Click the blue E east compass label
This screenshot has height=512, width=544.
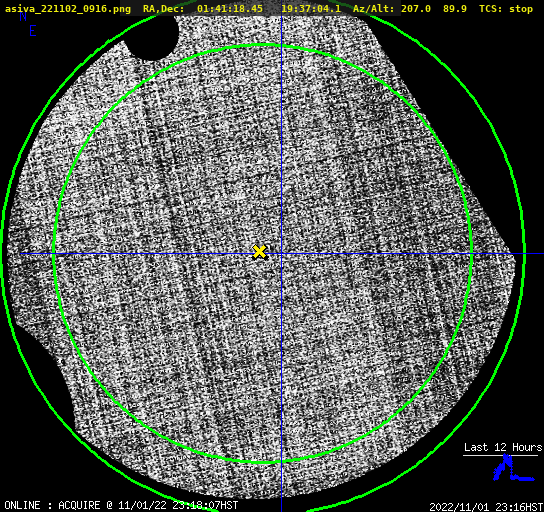pyautogui.click(x=33, y=32)
